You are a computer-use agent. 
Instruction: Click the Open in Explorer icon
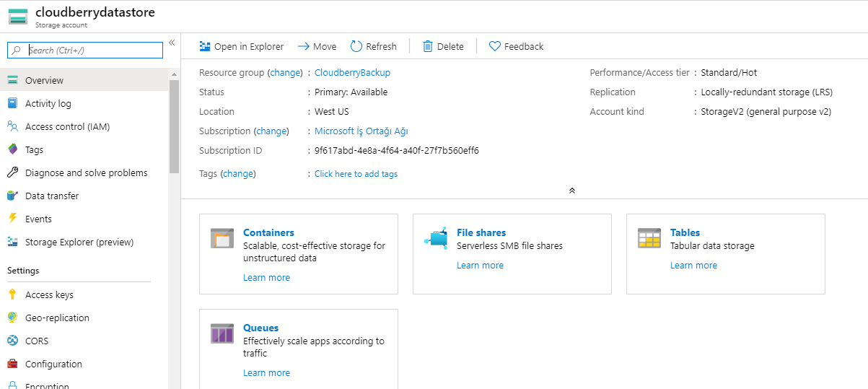click(x=205, y=46)
